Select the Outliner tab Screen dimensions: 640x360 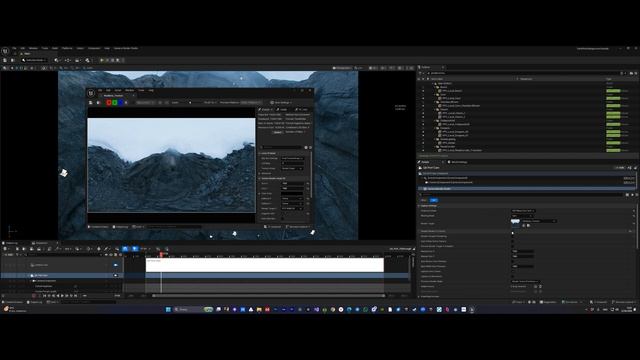pos(426,67)
